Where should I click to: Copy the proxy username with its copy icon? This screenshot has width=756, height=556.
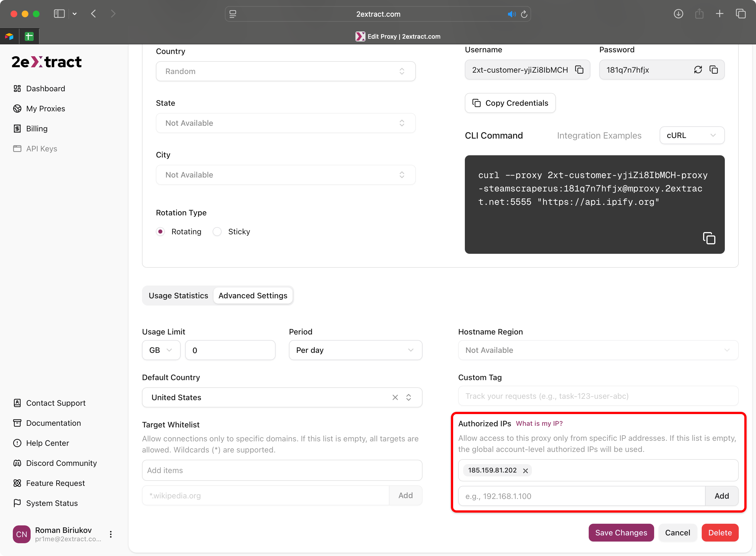point(579,70)
